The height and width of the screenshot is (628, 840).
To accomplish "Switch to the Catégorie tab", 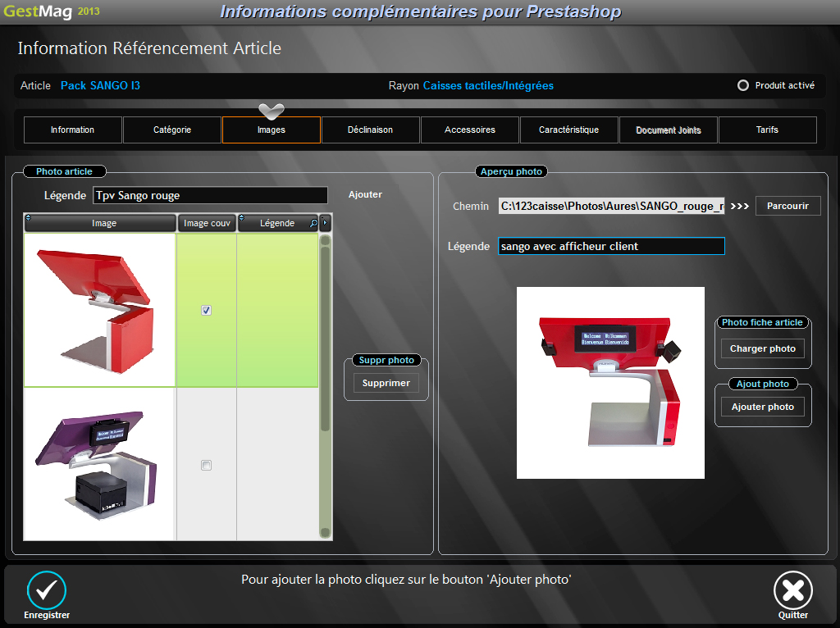I will pyautogui.click(x=172, y=130).
